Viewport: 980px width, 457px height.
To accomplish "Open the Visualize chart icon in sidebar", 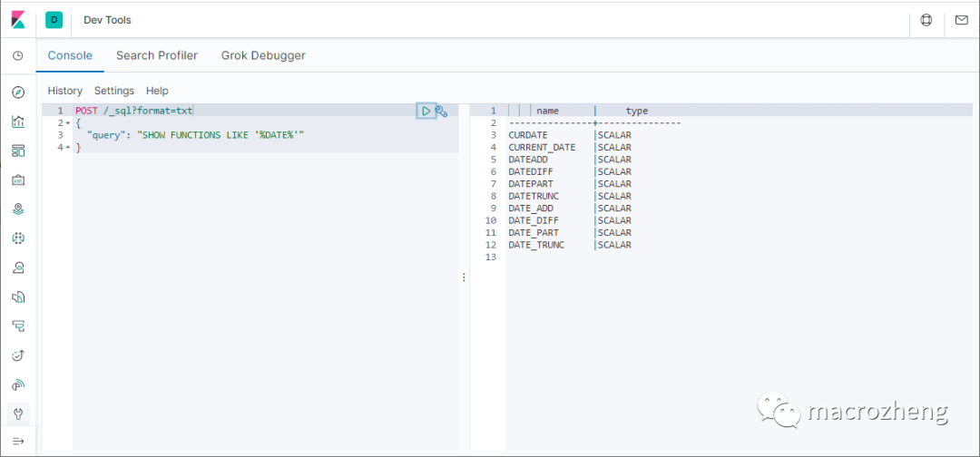I will [x=18, y=122].
